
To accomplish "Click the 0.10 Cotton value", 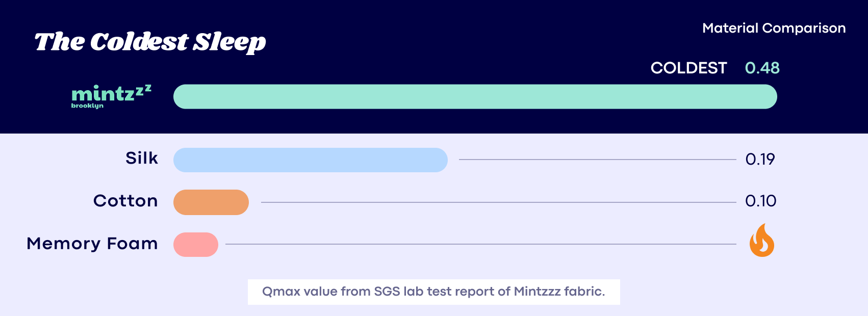I will pyautogui.click(x=760, y=201).
